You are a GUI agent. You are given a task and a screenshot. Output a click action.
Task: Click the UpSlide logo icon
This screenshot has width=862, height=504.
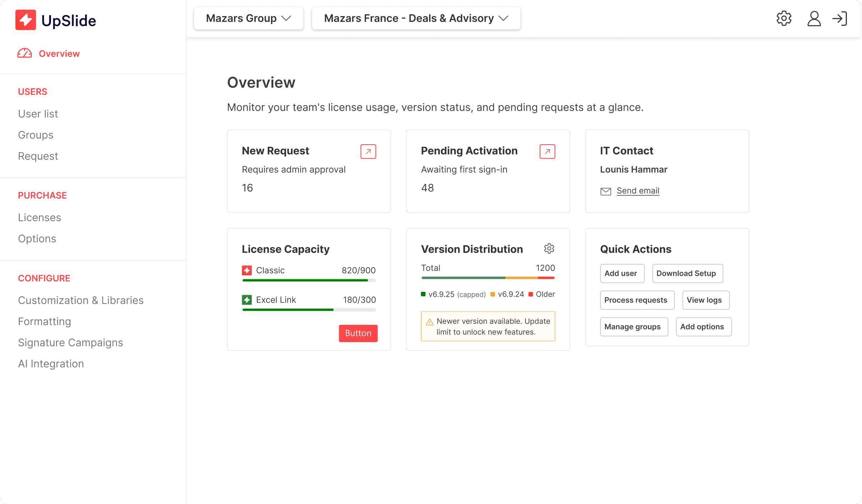pyautogui.click(x=26, y=20)
